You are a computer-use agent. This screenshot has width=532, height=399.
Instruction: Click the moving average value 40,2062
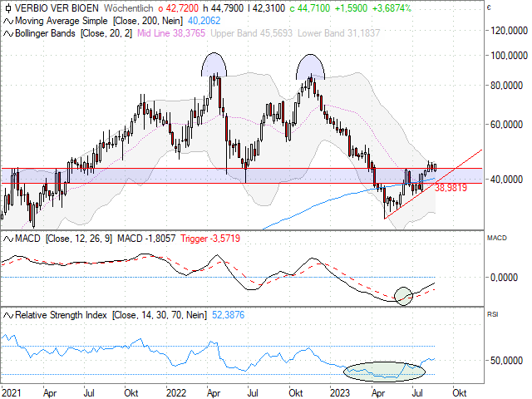[204, 21]
